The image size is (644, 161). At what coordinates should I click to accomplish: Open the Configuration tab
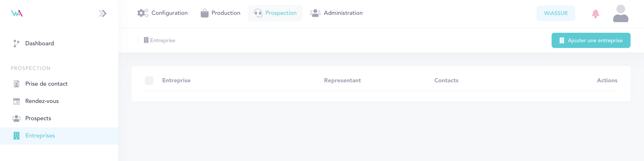[x=169, y=13]
